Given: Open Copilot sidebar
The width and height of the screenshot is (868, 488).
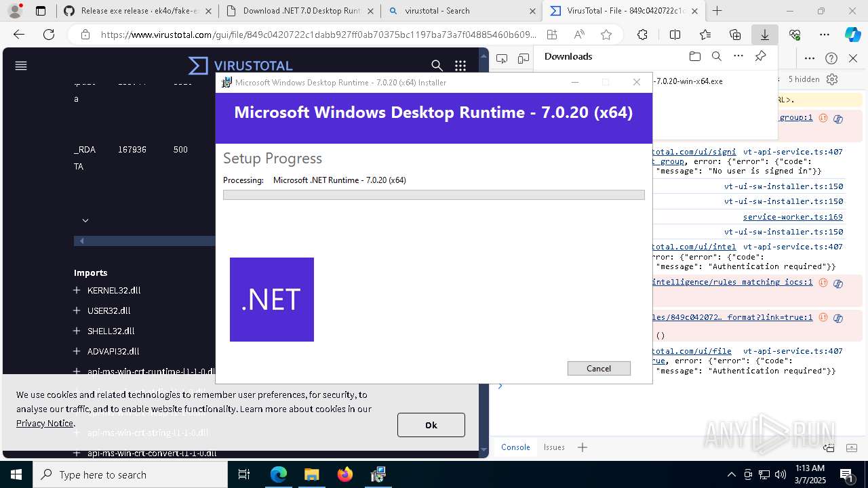Looking at the screenshot, I should pyautogui.click(x=852, y=35).
